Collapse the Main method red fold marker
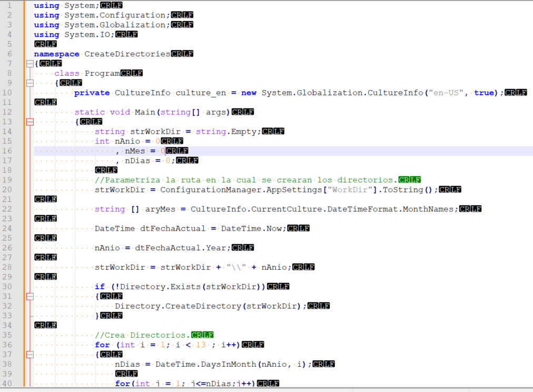The height and width of the screenshot is (392, 533). pyautogui.click(x=29, y=122)
